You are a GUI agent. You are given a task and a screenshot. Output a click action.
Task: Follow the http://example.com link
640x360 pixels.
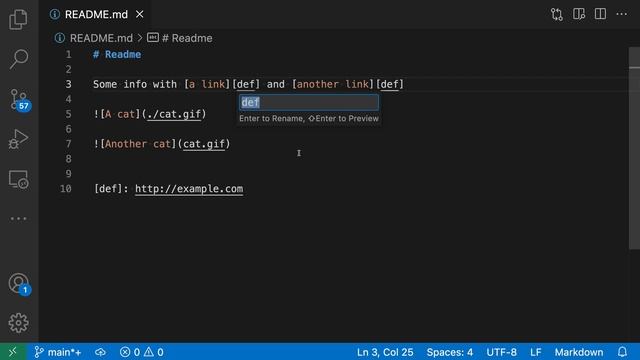coord(189,189)
